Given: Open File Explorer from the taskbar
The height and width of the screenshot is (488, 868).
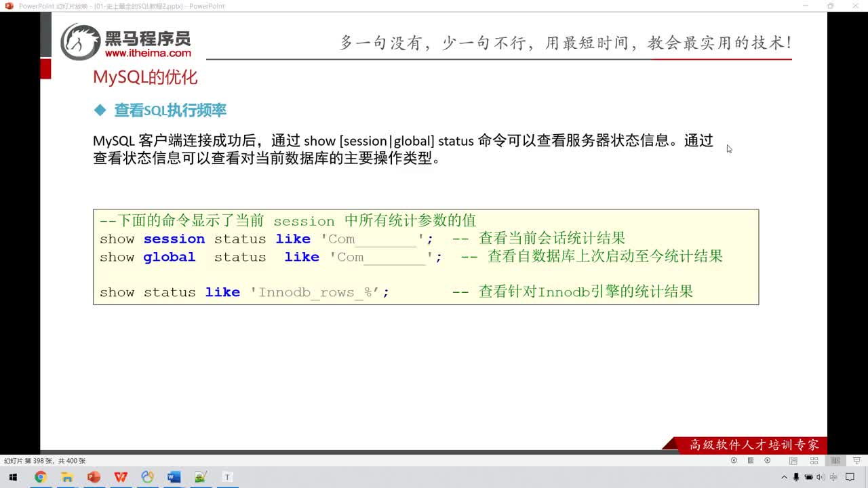Looking at the screenshot, I should click(67, 477).
